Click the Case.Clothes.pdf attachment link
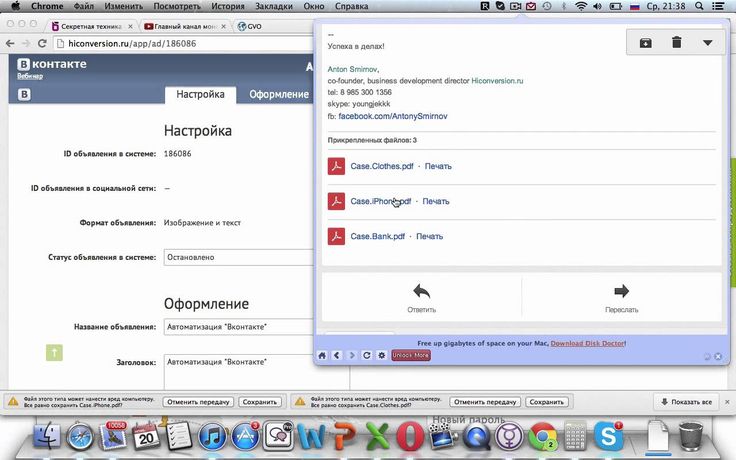 [x=381, y=166]
